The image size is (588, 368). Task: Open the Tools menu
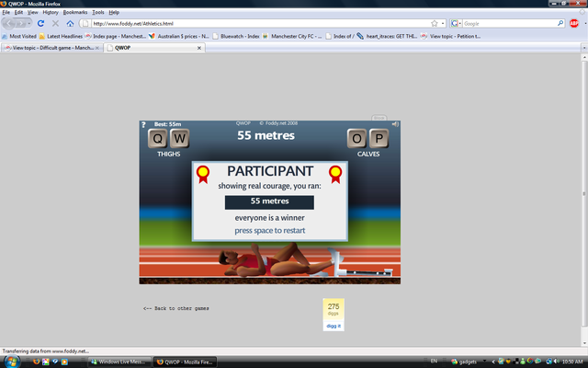pos(98,12)
